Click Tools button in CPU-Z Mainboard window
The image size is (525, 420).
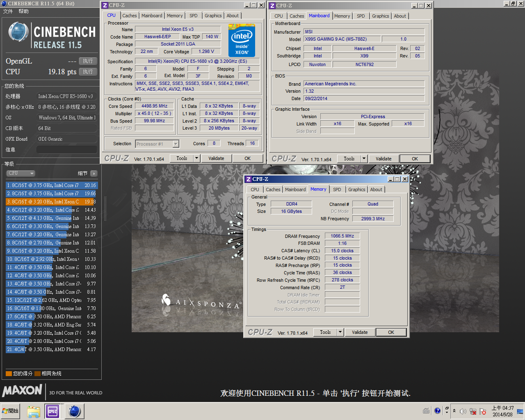point(349,159)
